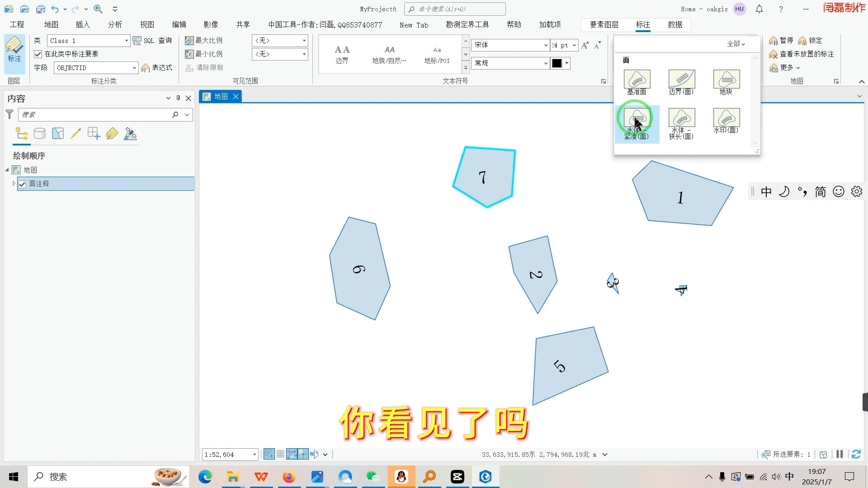Open the Class 1 dropdown
Viewport: 868px width, 488px height.
tap(126, 40)
